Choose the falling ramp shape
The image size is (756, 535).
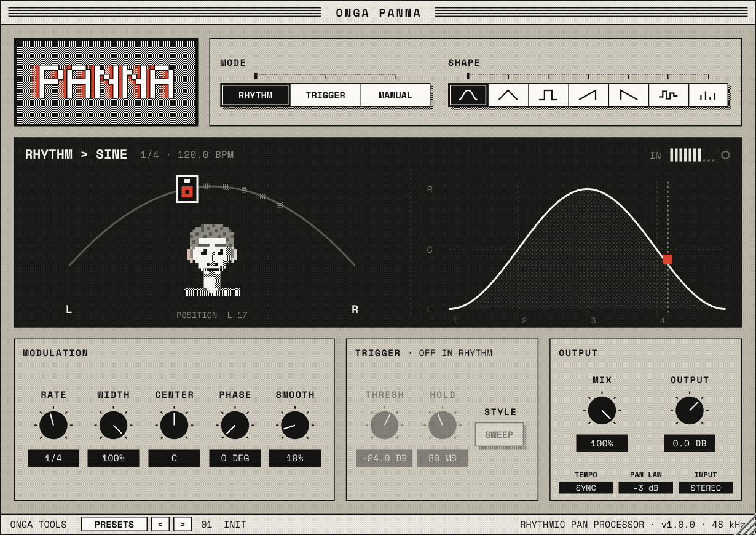tap(628, 95)
